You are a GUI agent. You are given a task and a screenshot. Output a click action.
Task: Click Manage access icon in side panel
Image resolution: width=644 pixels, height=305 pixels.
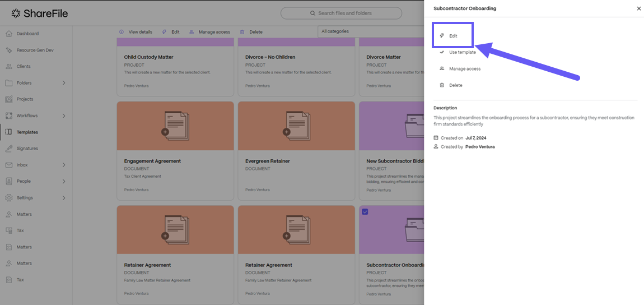[442, 68]
